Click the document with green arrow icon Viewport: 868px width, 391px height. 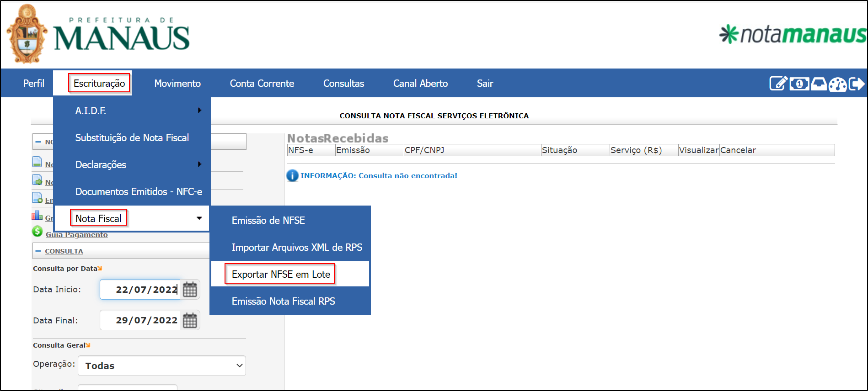[38, 180]
